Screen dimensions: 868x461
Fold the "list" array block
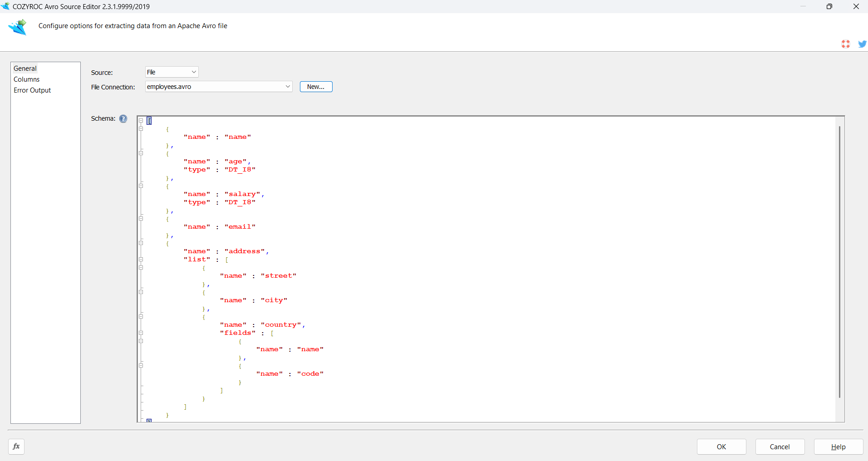click(141, 260)
